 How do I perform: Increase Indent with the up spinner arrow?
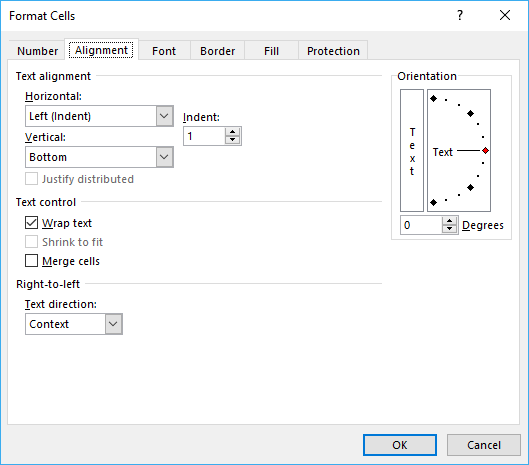(x=232, y=132)
